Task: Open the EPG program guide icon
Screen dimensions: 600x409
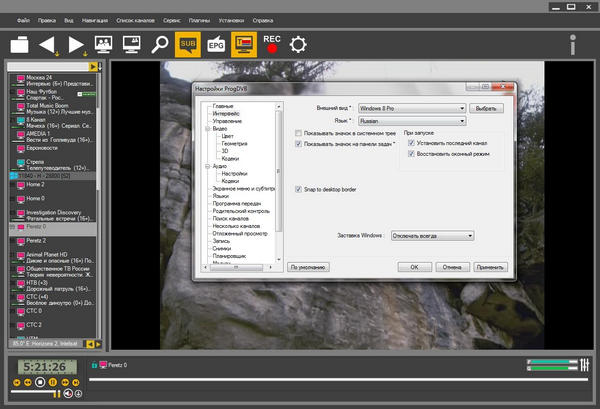Action: [215, 43]
